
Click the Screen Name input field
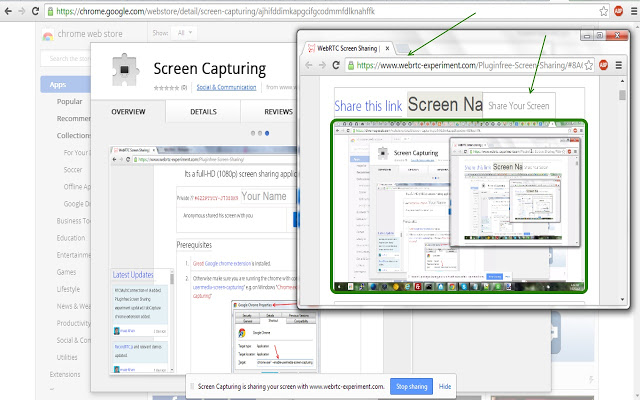tap(445, 104)
